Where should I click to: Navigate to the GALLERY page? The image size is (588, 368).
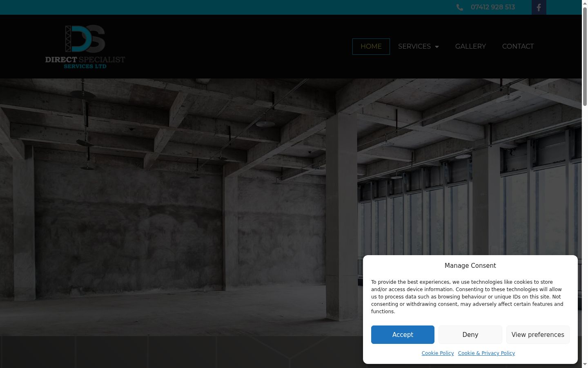(470, 47)
